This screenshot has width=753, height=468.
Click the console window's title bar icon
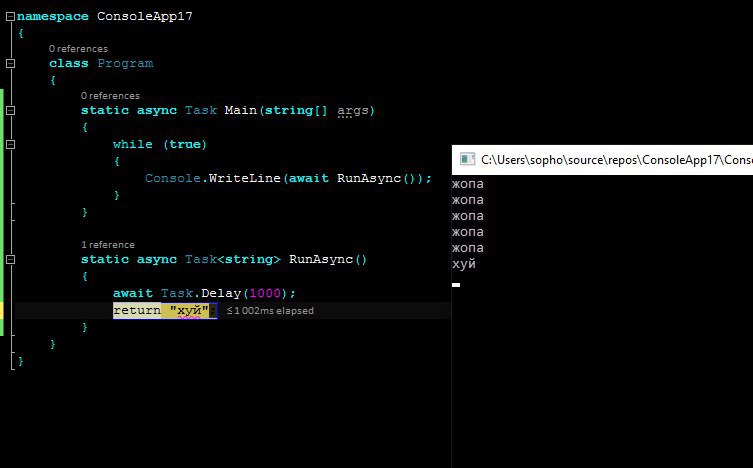tap(467, 159)
